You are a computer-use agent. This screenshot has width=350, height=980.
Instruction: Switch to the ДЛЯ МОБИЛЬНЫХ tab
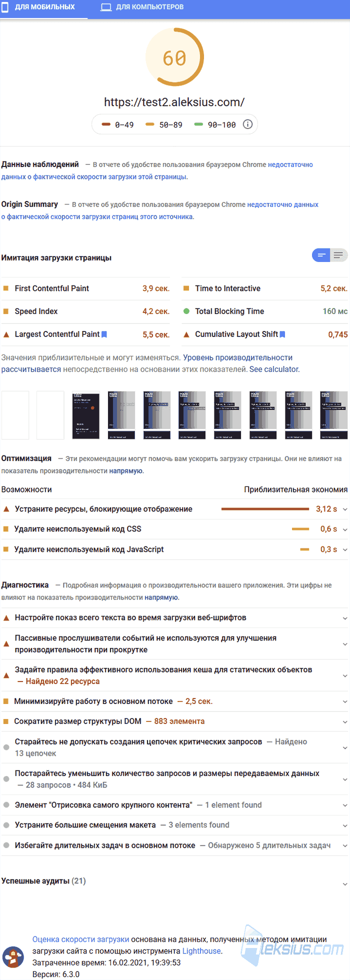click(43, 7)
